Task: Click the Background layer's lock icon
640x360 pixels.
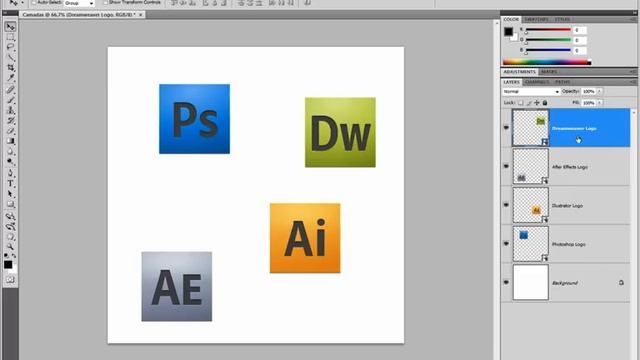Action: (621, 282)
